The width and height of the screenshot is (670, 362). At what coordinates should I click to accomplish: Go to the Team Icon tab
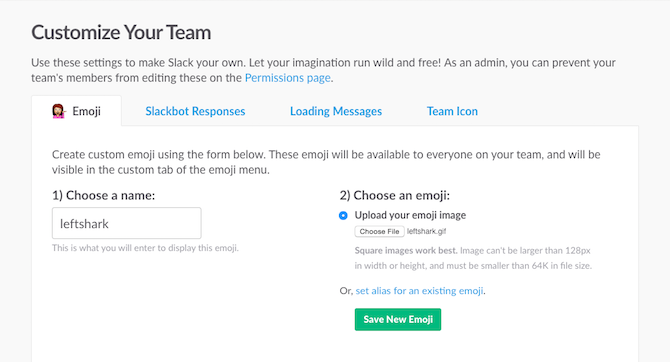452,111
